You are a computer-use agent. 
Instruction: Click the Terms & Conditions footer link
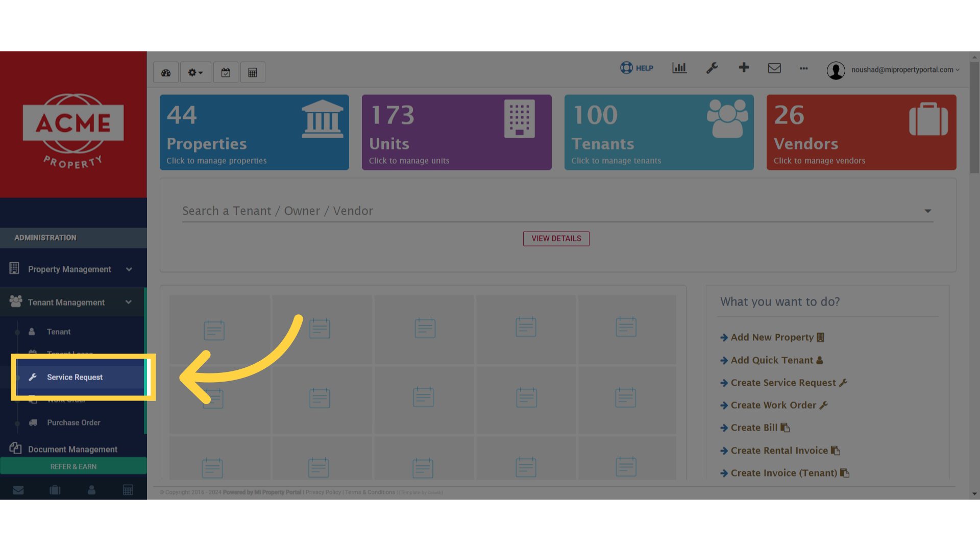point(370,492)
